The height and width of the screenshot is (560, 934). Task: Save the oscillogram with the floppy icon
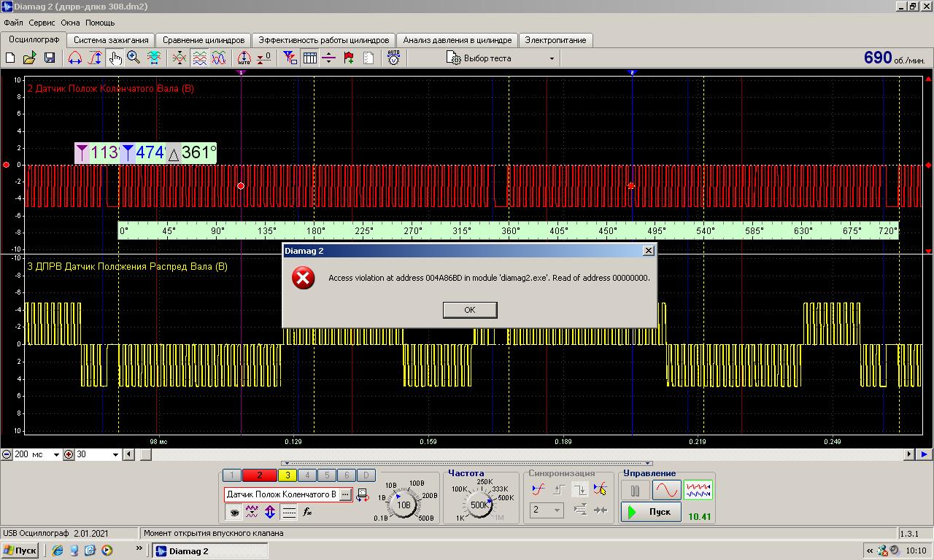click(50, 58)
